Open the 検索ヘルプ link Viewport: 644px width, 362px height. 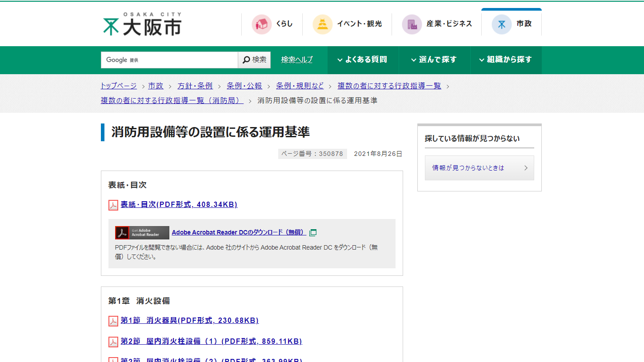tap(297, 60)
